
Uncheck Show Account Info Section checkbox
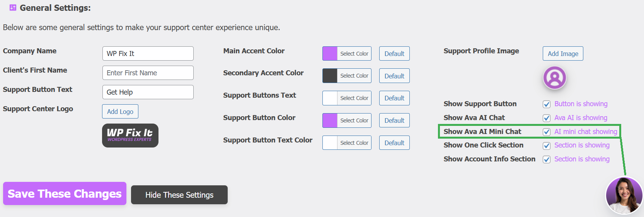pos(547,159)
